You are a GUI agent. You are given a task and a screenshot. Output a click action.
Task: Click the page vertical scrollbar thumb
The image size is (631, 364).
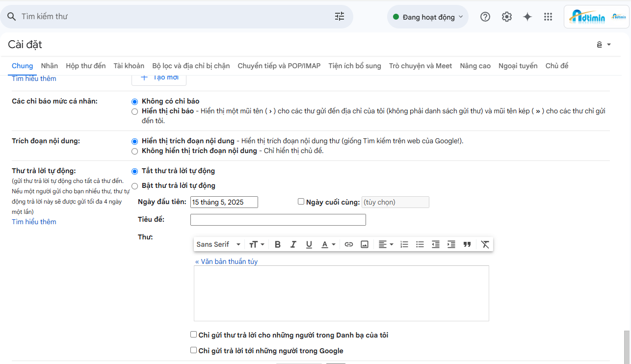(x=627, y=347)
